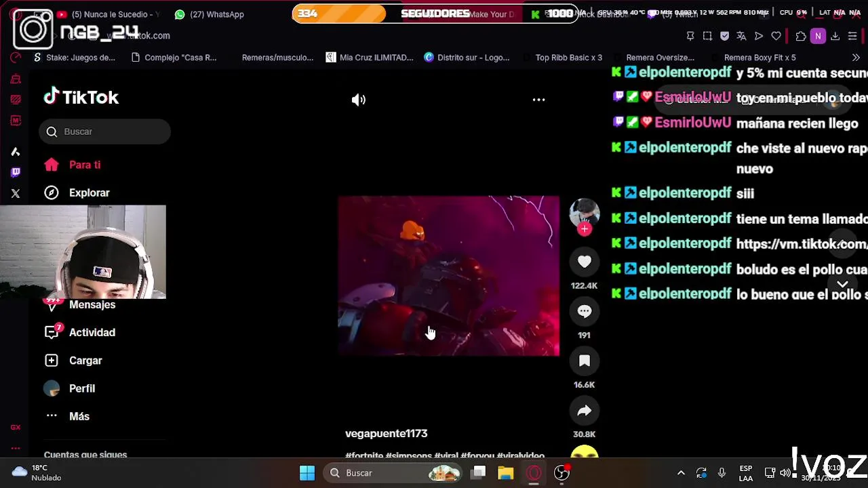This screenshot has width=868, height=488.
Task: Switch the ESP LAA input language
Action: click(x=745, y=473)
